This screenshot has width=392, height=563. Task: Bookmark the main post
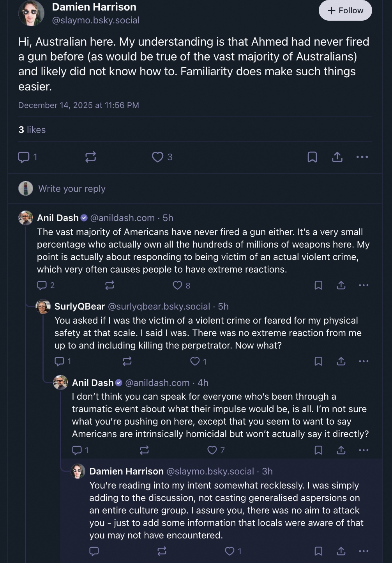pyautogui.click(x=312, y=157)
